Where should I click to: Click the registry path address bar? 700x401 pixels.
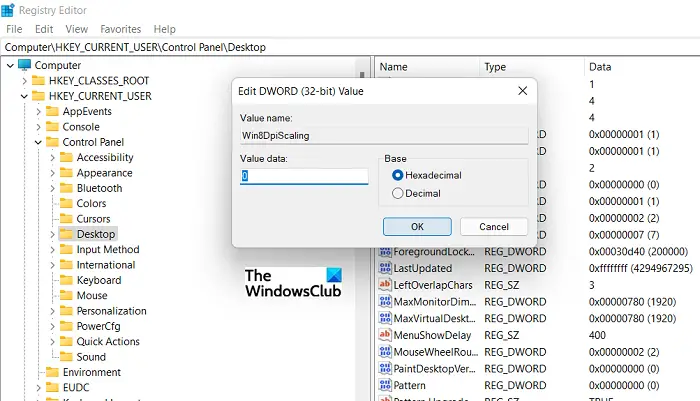350,47
